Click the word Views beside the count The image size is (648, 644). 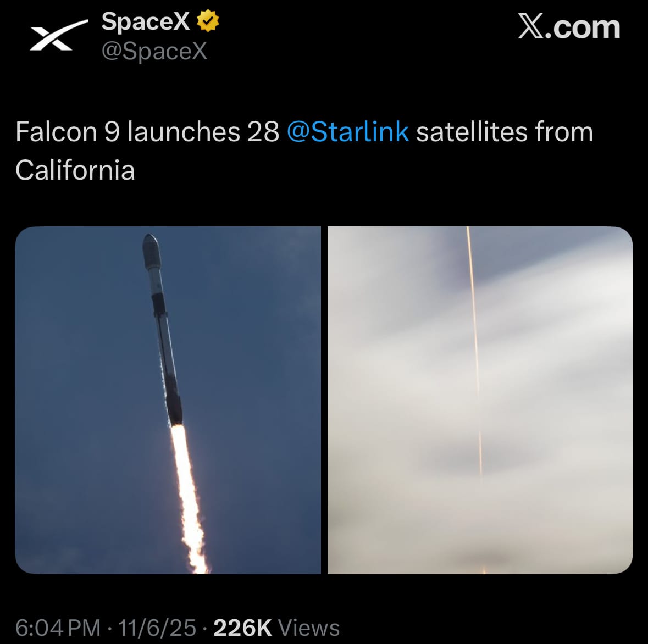click(x=309, y=628)
